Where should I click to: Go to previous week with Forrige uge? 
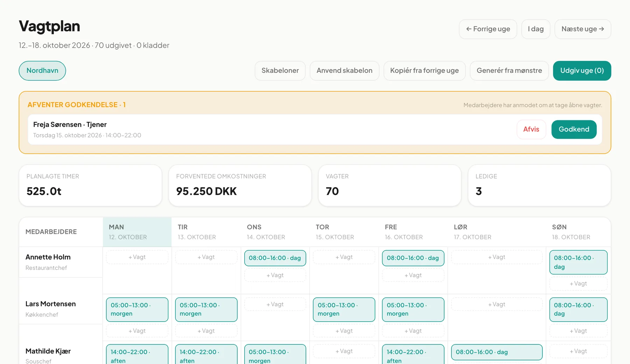488,29
